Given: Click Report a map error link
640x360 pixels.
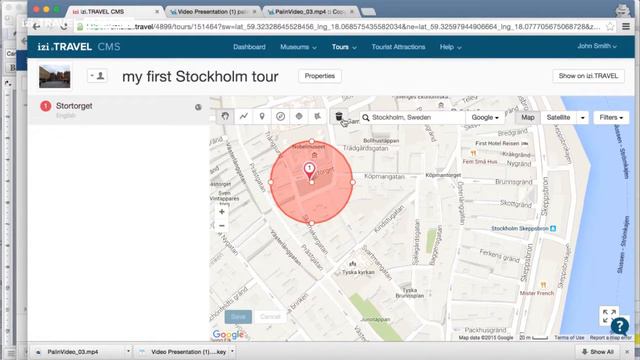Looking at the screenshot, I should tap(610, 338).
